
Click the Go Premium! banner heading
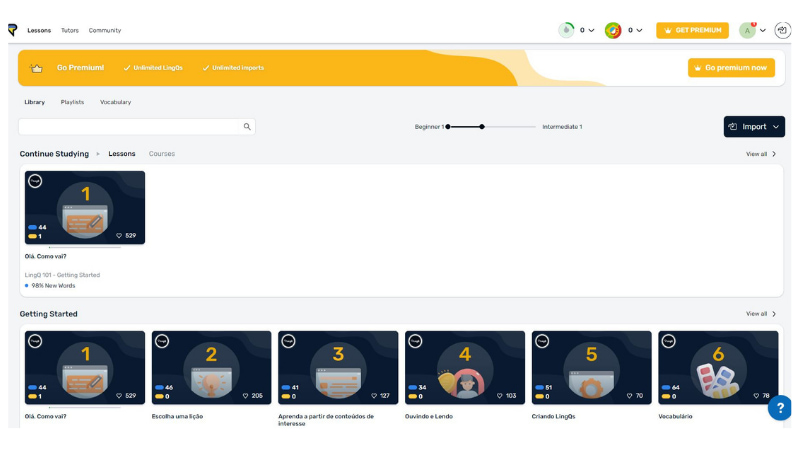(81, 67)
